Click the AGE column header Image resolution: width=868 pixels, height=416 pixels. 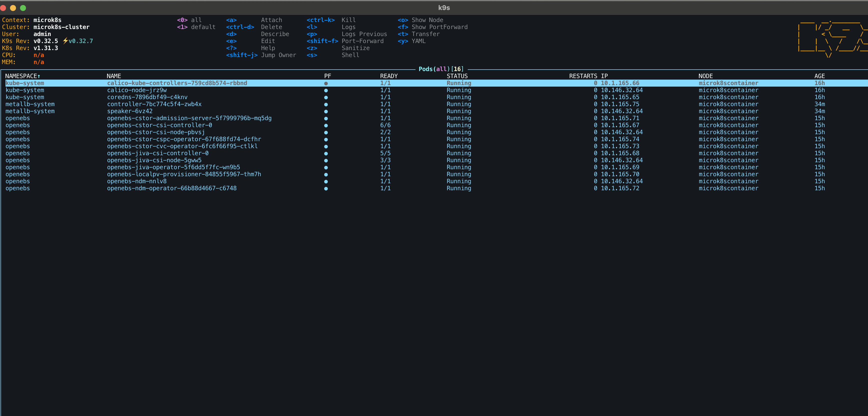(819, 76)
